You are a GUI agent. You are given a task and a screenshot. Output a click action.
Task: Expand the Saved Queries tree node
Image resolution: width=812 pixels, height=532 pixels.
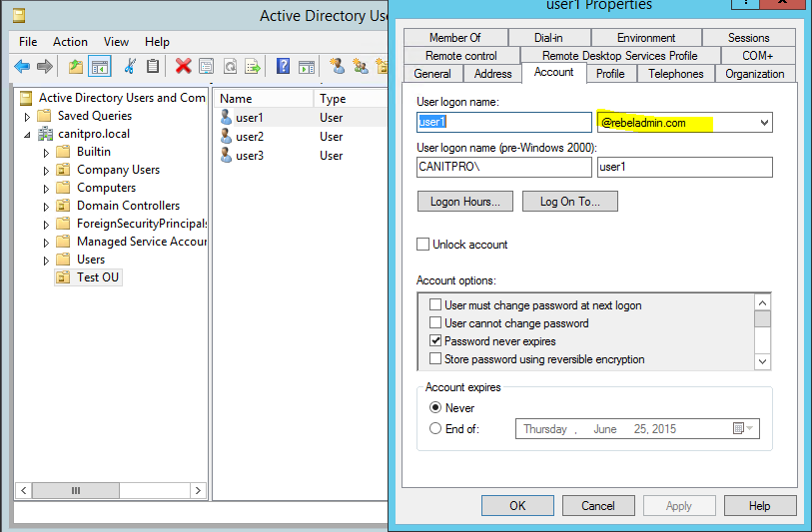[x=27, y=117]
